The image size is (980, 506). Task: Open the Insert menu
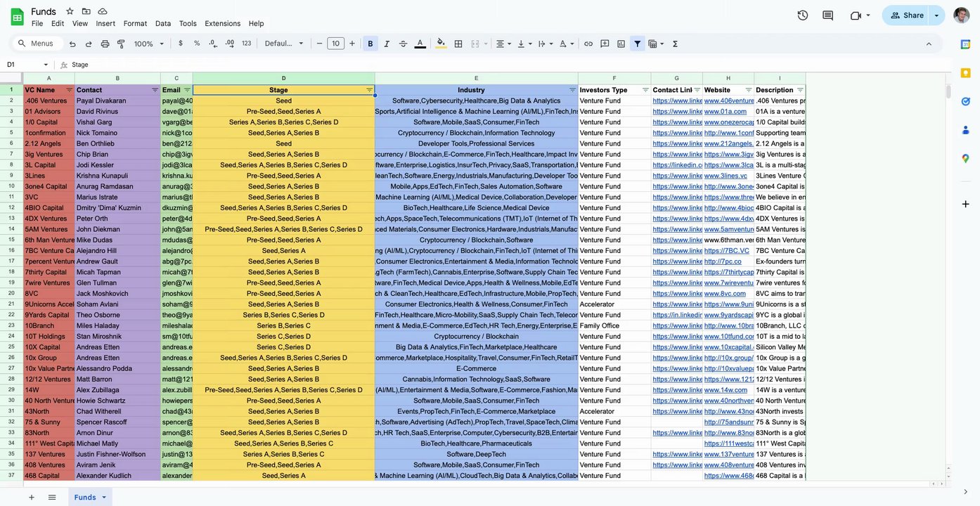[x=105, y=23]
